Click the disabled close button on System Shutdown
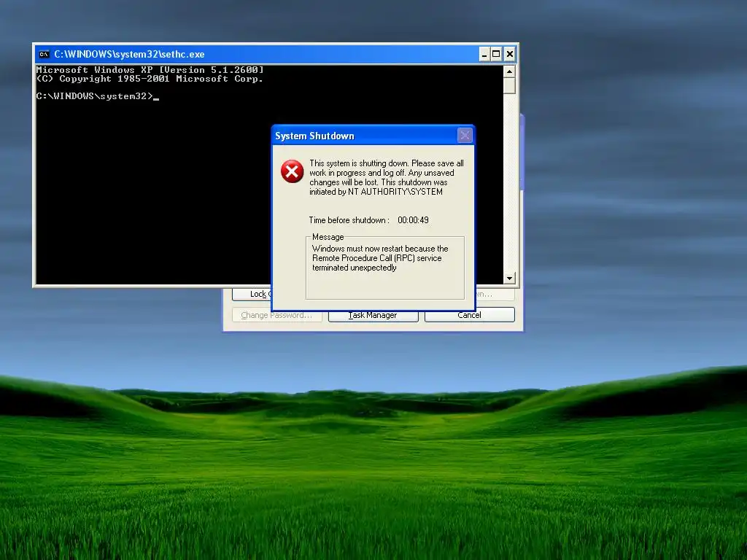 [x=465, y=136]
